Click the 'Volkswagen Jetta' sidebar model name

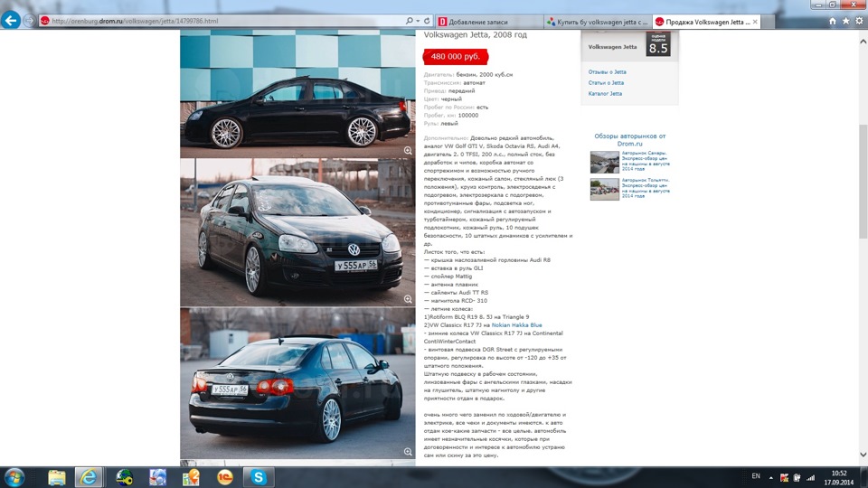pyautogui.click(x=612, y=47)
